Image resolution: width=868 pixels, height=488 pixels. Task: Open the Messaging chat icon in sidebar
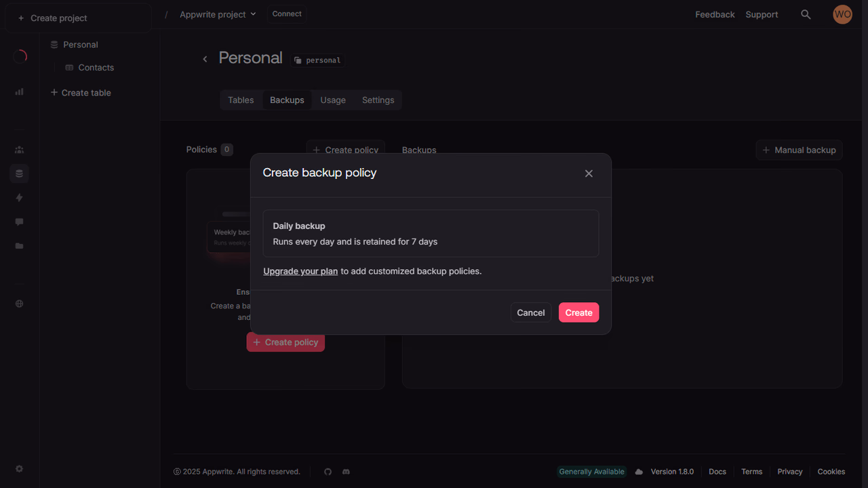[x=19, y=222]
